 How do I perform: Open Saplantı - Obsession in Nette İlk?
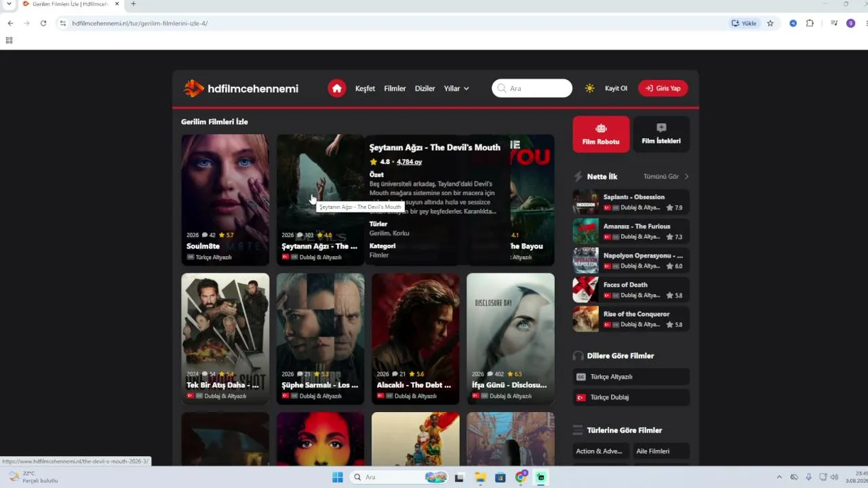tap(631, 202)
